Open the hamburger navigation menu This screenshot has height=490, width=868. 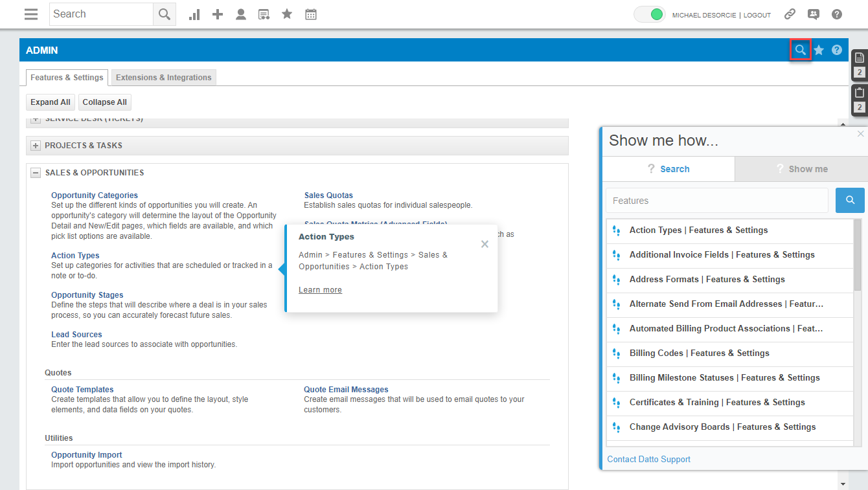tap(31, 14)
